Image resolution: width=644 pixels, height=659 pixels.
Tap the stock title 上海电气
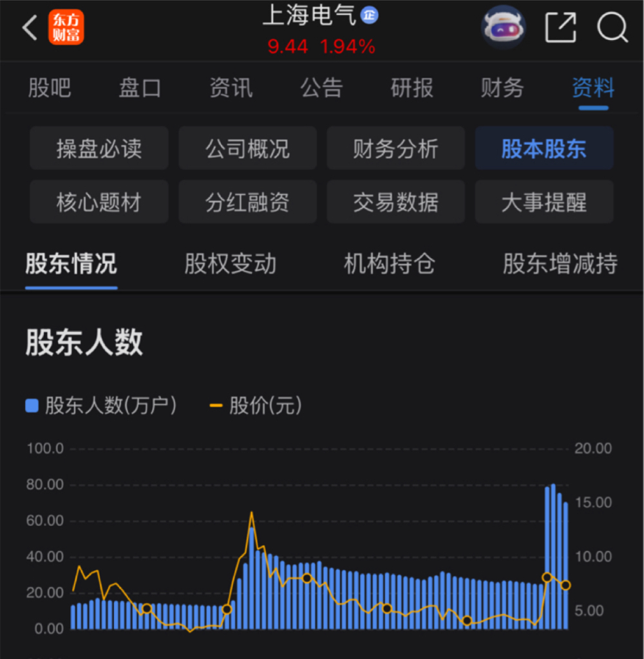(310, 15)
